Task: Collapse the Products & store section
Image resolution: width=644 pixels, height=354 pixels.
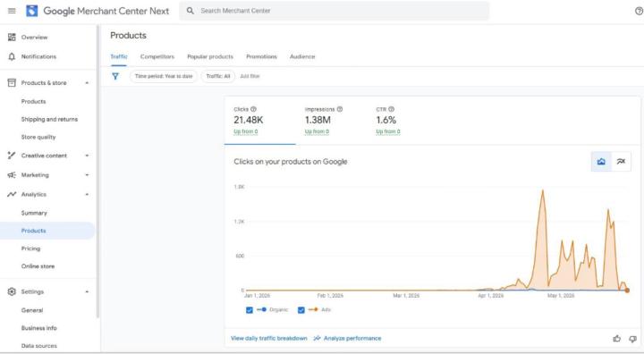Action: [87, 83]
